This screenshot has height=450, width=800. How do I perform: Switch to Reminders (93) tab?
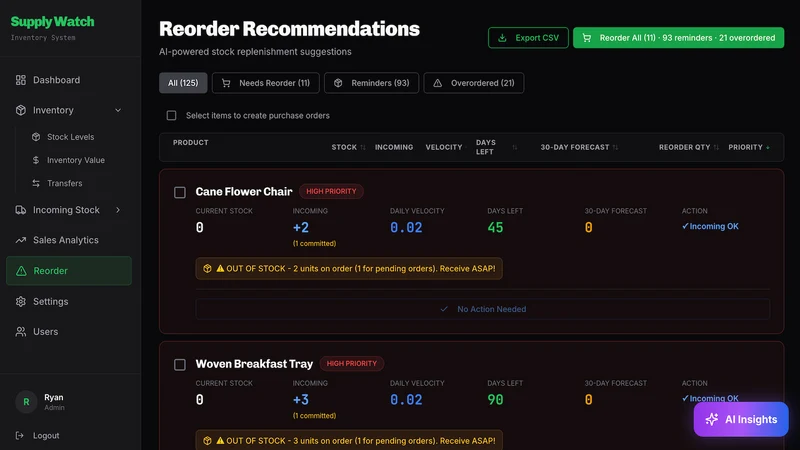pos(371,83)
